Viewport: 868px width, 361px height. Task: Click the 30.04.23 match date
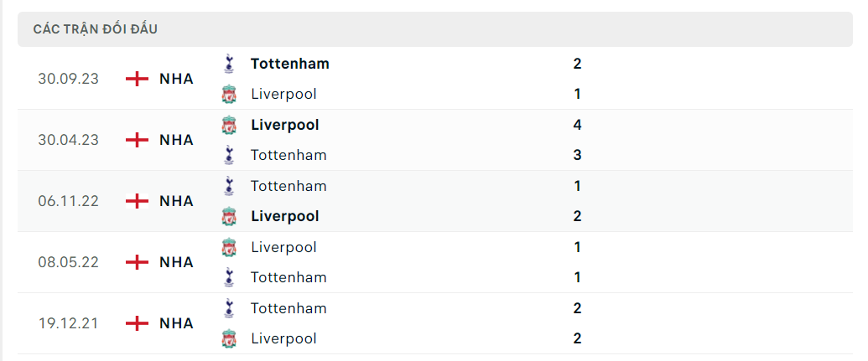click(68, 140)
